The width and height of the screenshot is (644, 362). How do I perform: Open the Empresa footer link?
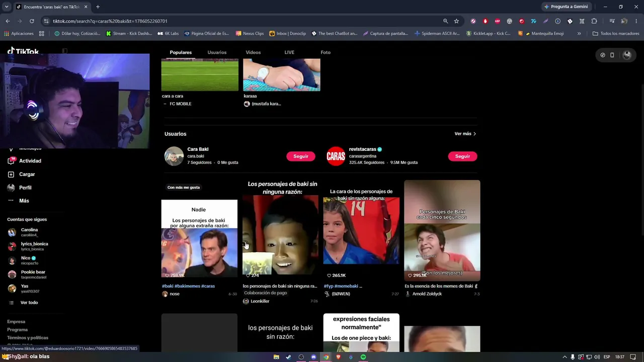point(16,322)
